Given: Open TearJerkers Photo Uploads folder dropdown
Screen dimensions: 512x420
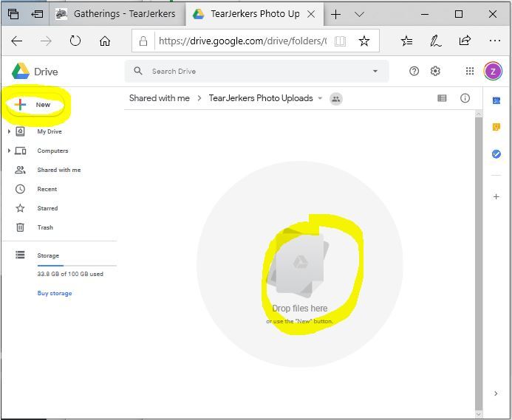Looking at the screenshot, I should [320, 98].
